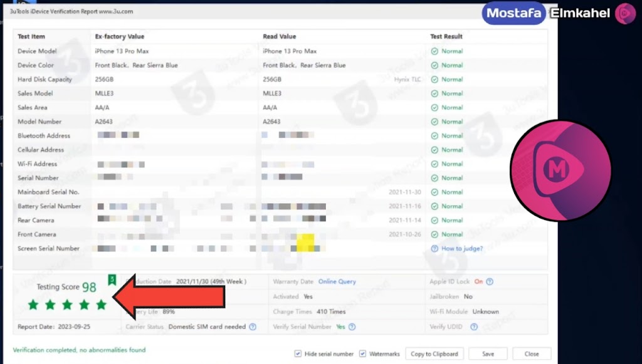Click the MLLE3 ex-factory sales model value
This screenshot has width=642, height=364.
(104, 93)
